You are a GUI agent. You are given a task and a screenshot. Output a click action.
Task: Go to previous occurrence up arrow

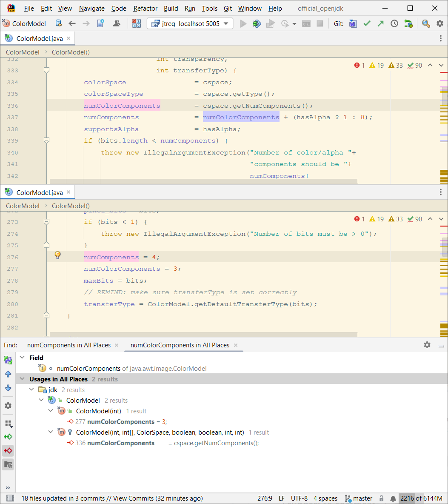(x=8, y=374)
